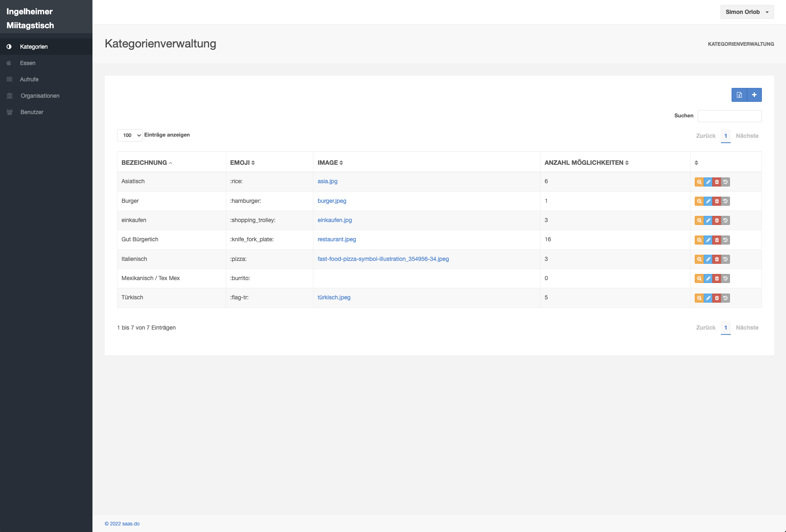Delete the Burger category via trash icon

pyautogui.click(x=717, y=201)
